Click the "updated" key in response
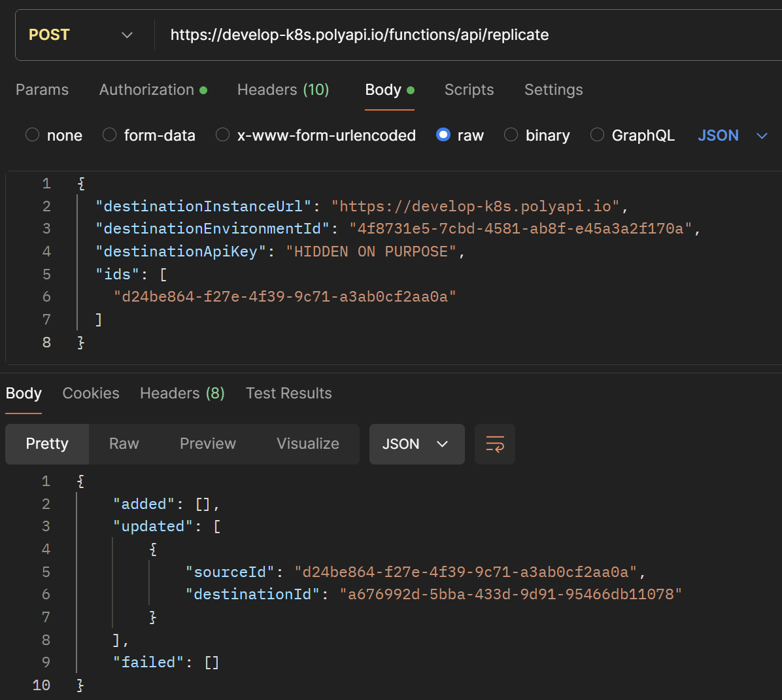The height and width of the screenshot is (700, 782). pyautogui.click(x=153, y=527)
